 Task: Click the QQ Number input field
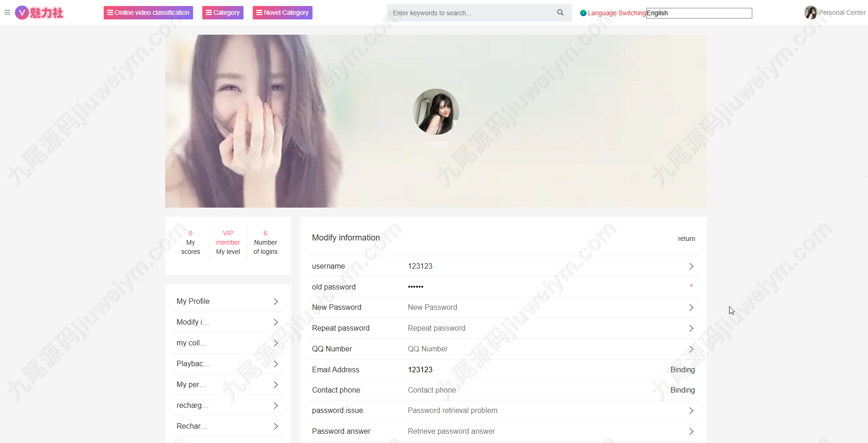click(542, 349)
